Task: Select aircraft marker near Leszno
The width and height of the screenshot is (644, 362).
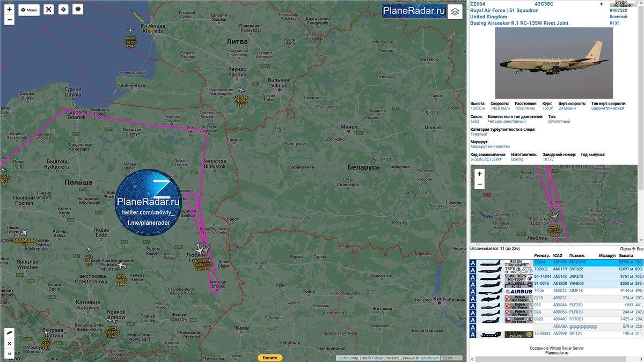Action: tap(24, 232)
